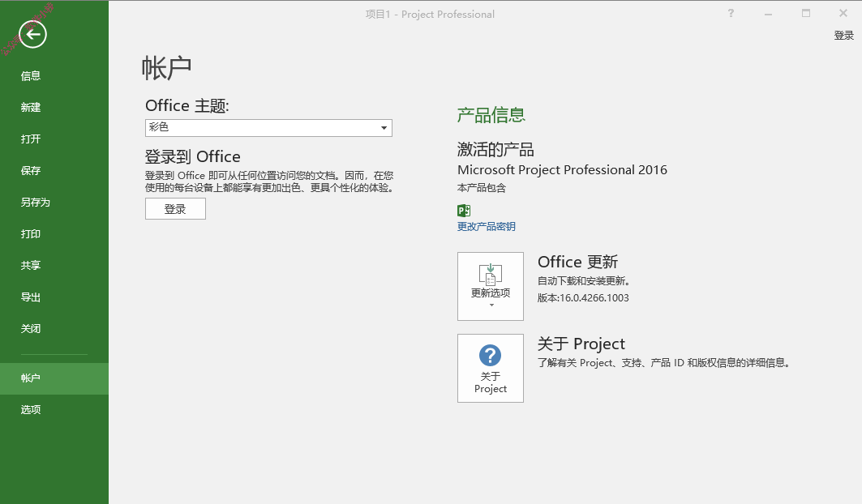This screenshot has height=504, width=862.
Task: Click the Office 更新 heading
Action: coord(578,262)
